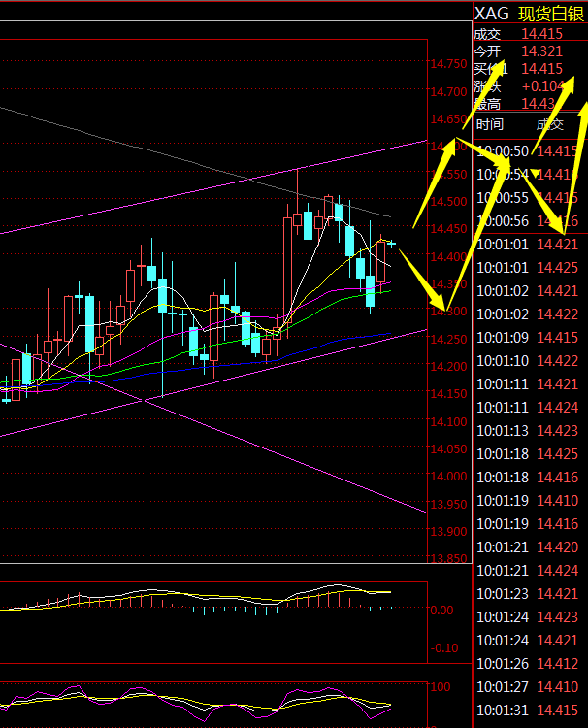Click the 14.050 price axis label
The image size is (588, 728).
pos(448,449)
